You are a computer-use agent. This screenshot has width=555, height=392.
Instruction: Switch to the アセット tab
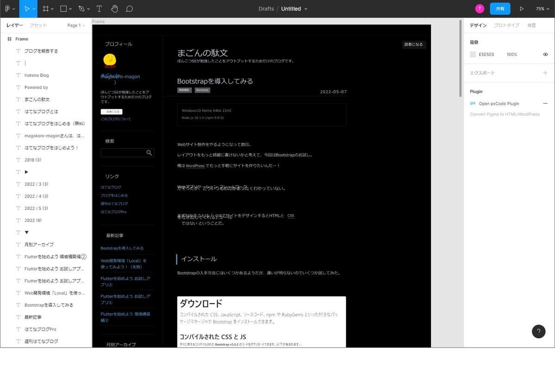tap(38, 25)
